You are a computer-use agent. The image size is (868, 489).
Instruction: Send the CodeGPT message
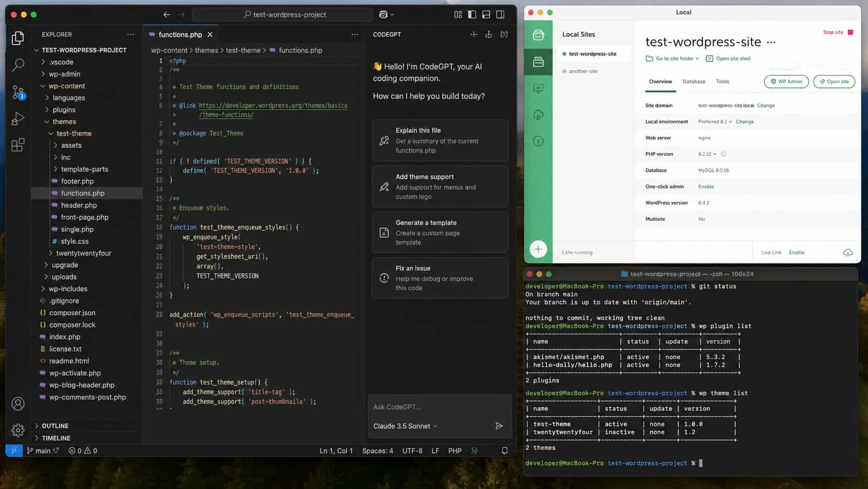(x=499, y=426)
